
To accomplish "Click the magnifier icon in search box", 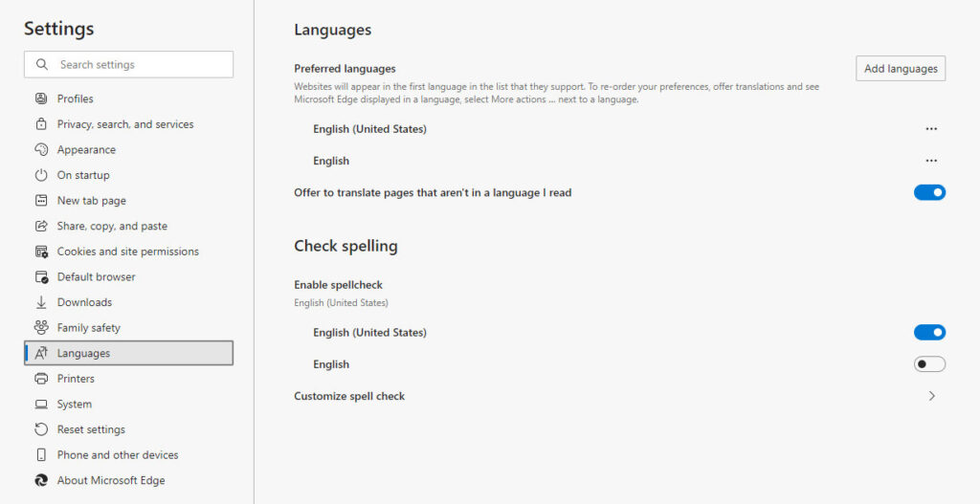I will click(42, 64).
